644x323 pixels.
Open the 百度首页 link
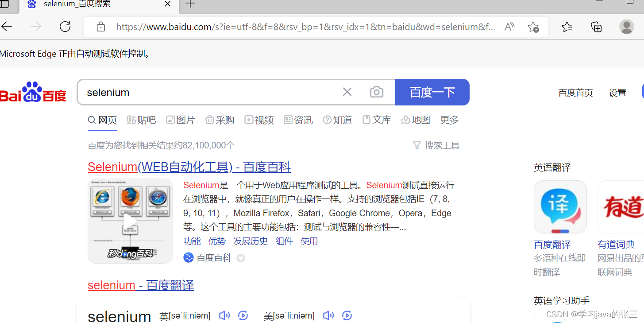click(575, 93)
